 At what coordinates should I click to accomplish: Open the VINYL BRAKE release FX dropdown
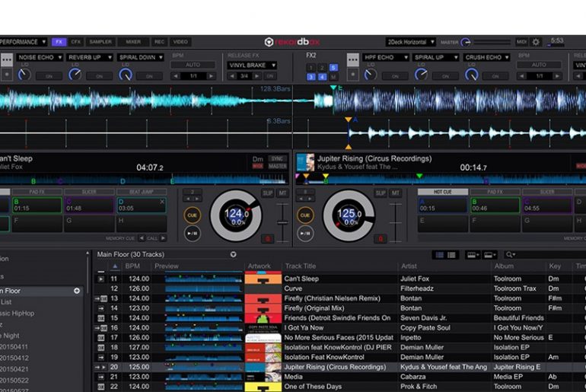pyautogui.click(x=252, y=65)
